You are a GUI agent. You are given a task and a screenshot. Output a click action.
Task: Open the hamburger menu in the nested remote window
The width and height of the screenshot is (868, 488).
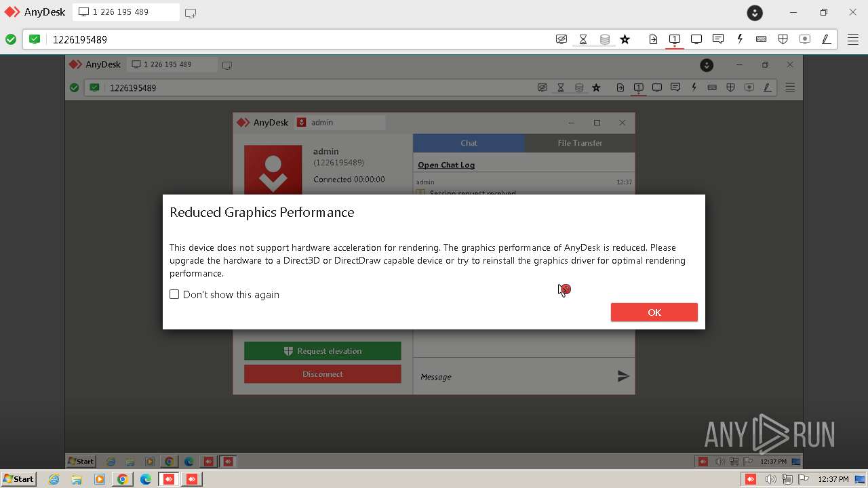790,87
